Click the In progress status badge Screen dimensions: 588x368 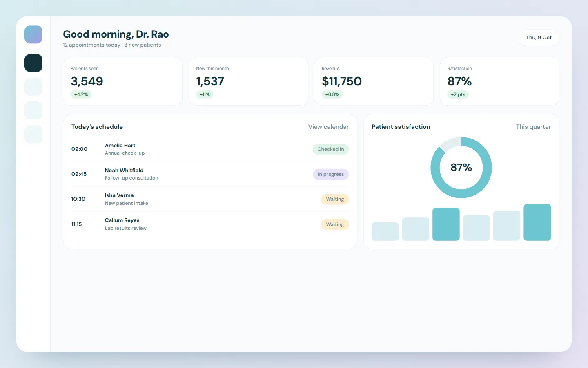click(x=331, y=174)
